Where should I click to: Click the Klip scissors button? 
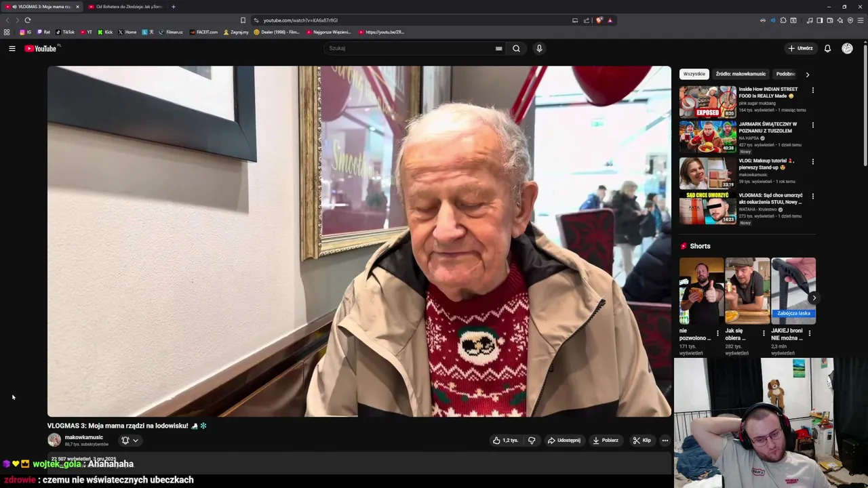click(x=642, y=441)
